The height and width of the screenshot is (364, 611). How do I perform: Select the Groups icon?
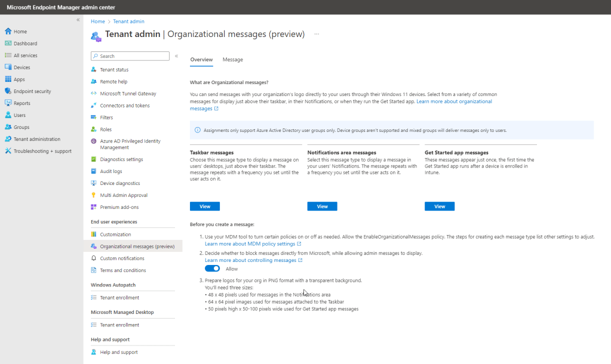click(7, 127)
